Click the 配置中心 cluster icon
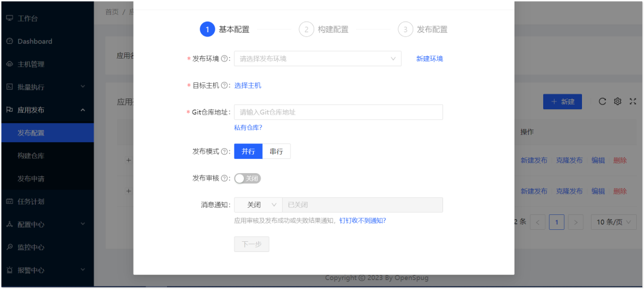 (10, 225)
